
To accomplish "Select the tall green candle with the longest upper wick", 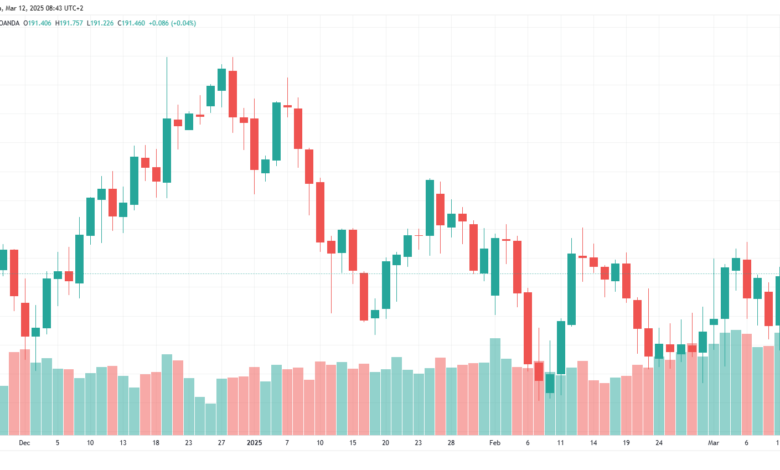I will [x=167, y=150].
